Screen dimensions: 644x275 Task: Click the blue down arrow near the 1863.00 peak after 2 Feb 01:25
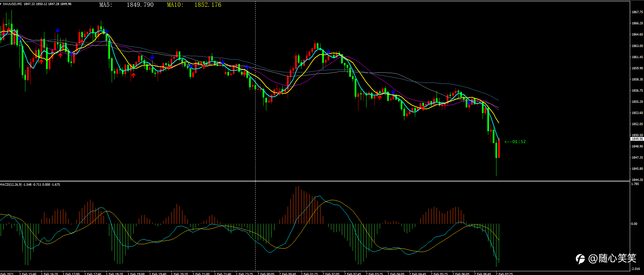tap(328, 52)
